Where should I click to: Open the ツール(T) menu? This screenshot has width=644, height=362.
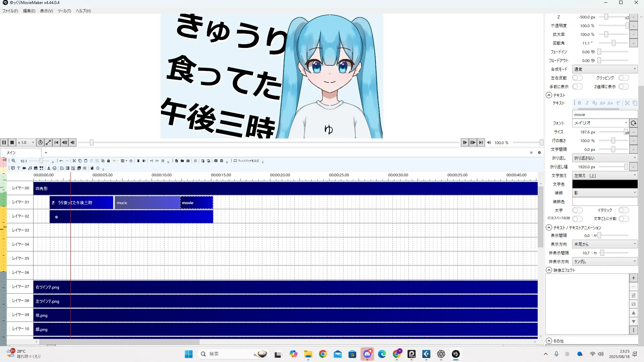(64, 11)
